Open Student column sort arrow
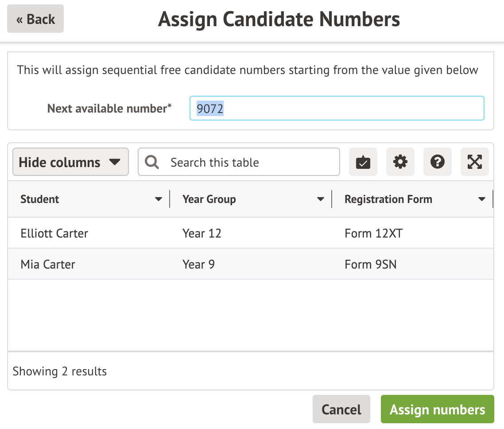The height and width of the screenshot is (429, 504). [x=159, y=199]
